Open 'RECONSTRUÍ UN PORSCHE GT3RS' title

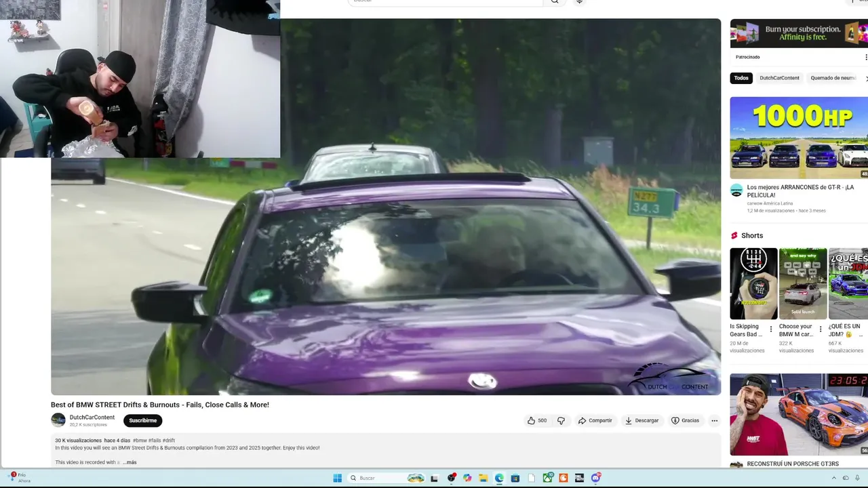coord(793,464)
